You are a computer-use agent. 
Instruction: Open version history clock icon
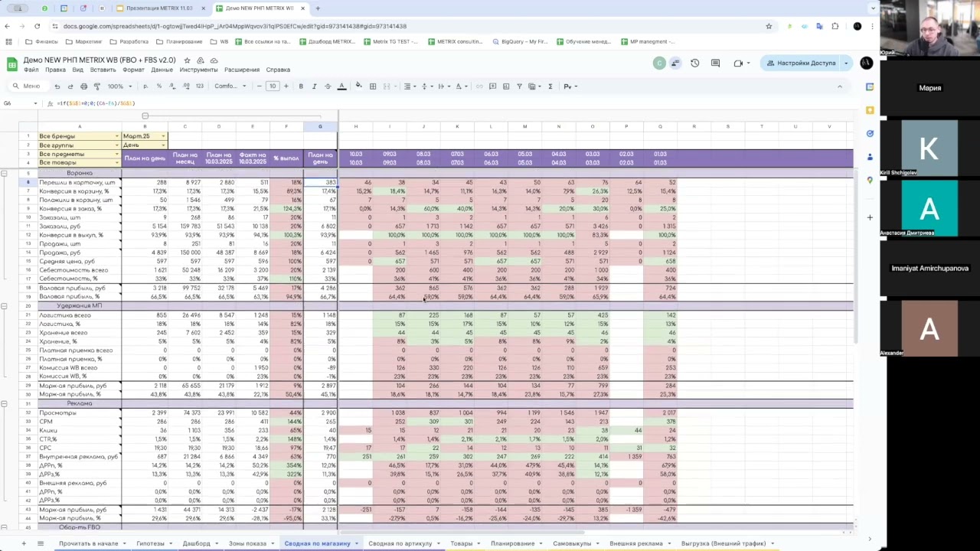pyautogui.click(x=694, y=63)
